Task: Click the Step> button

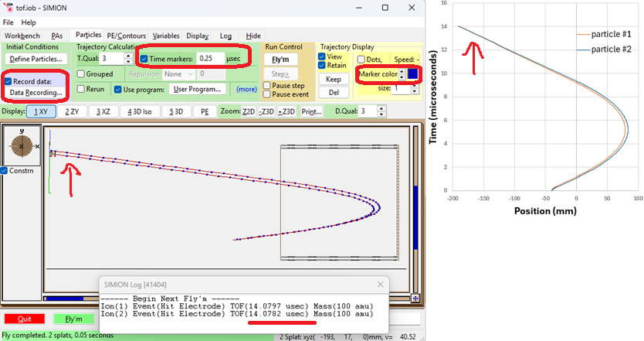Action: pyautogui.click(x=280, y=74)
